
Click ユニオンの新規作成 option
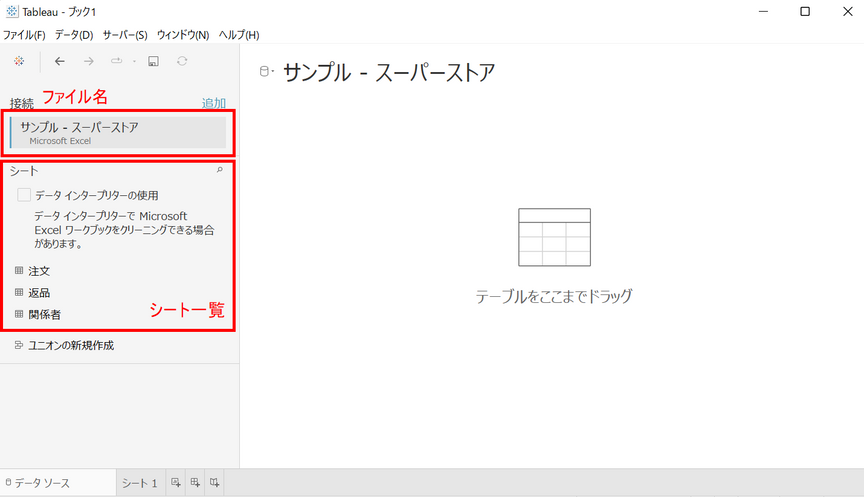tap(71, 345)
